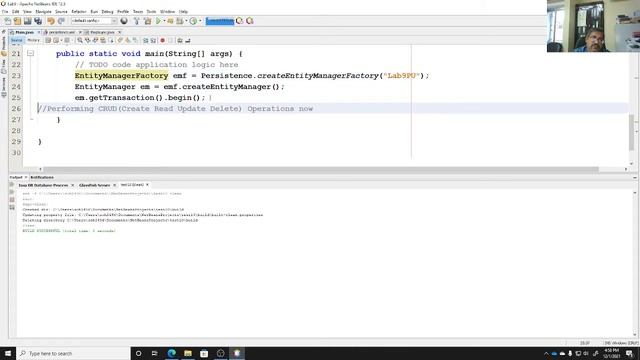
Task: Close the GlassFish Server output tab
Action: pos(114,185)
